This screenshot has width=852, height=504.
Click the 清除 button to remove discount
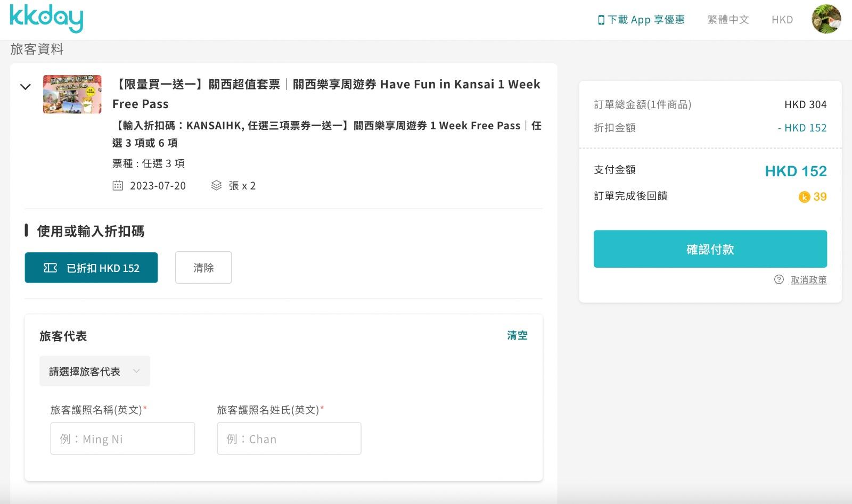click(203, 268)
